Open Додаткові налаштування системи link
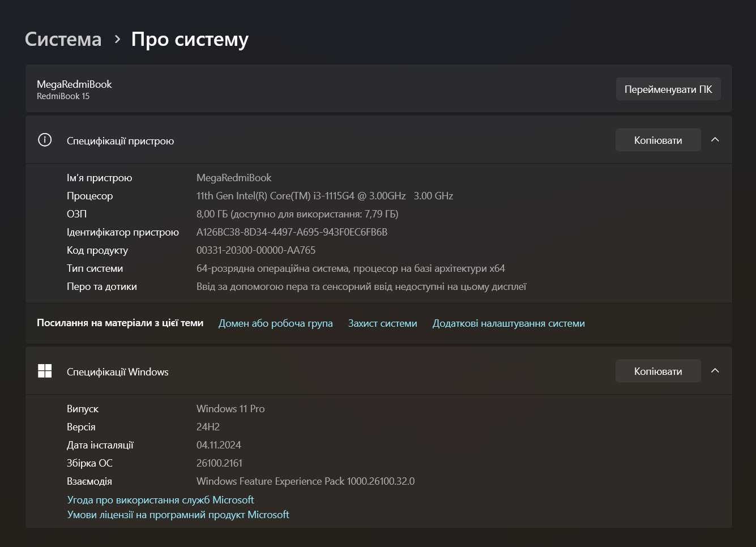 tap(509, 323)
